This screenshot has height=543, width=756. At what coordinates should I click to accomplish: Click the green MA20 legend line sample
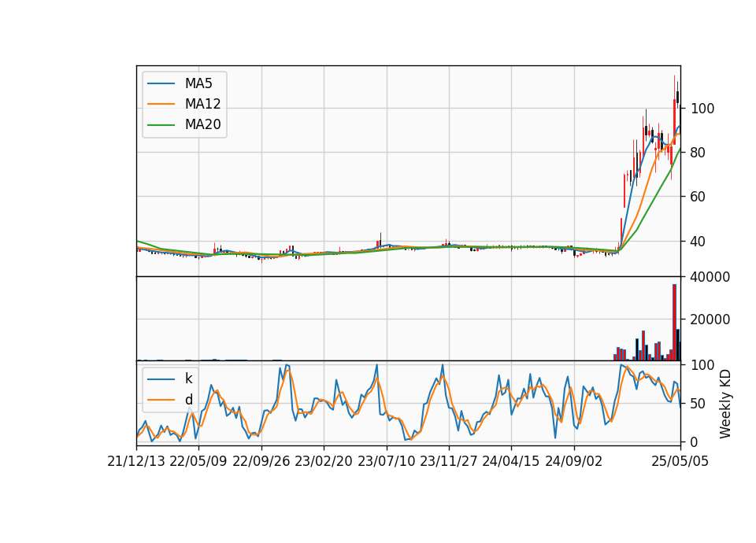click(x=161, y=125)
